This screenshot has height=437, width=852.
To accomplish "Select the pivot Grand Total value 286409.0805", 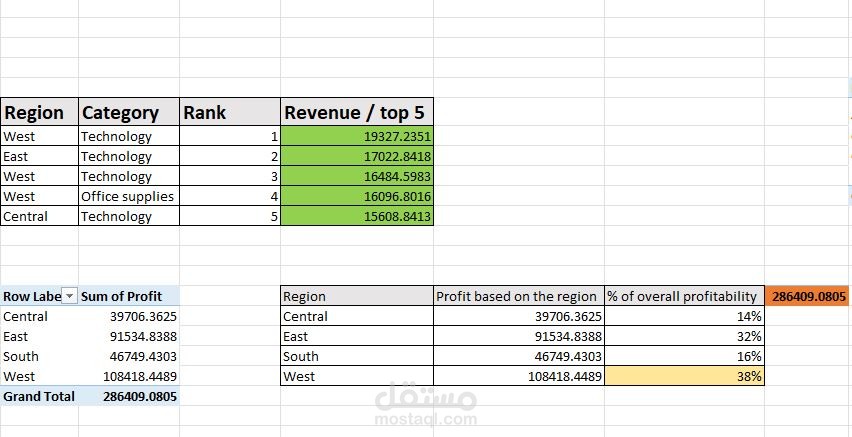I will [129, 396].
